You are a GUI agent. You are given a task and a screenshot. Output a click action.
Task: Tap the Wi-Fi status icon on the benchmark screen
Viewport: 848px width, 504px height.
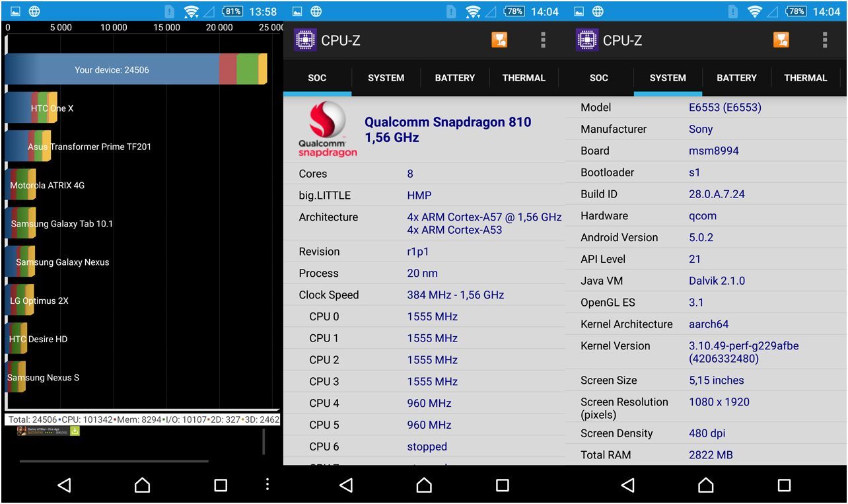(x=191, y=11)
